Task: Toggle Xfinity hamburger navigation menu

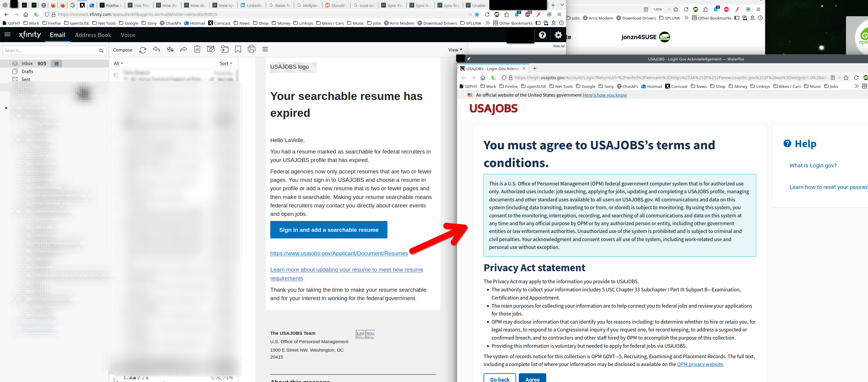Action: 8,35
